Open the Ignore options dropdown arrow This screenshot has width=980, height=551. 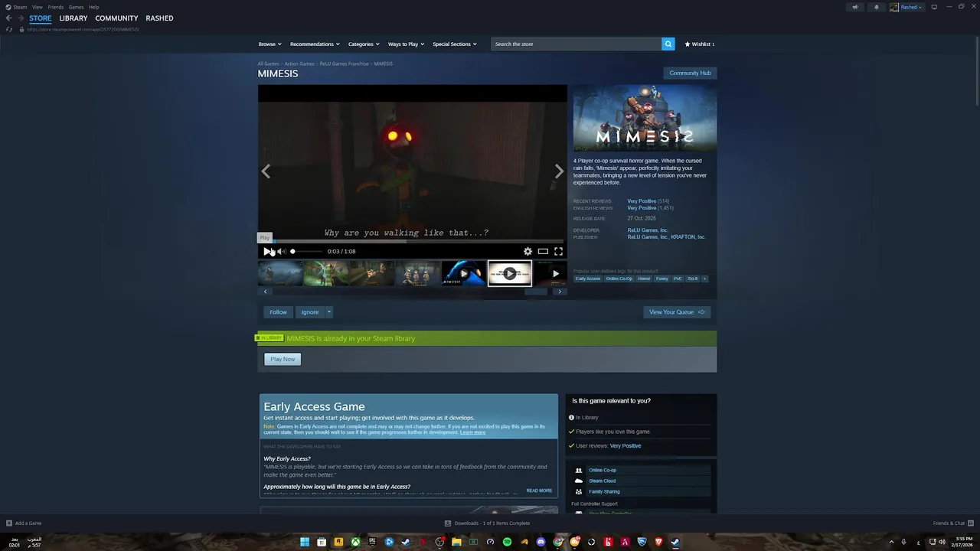point(329,312)
